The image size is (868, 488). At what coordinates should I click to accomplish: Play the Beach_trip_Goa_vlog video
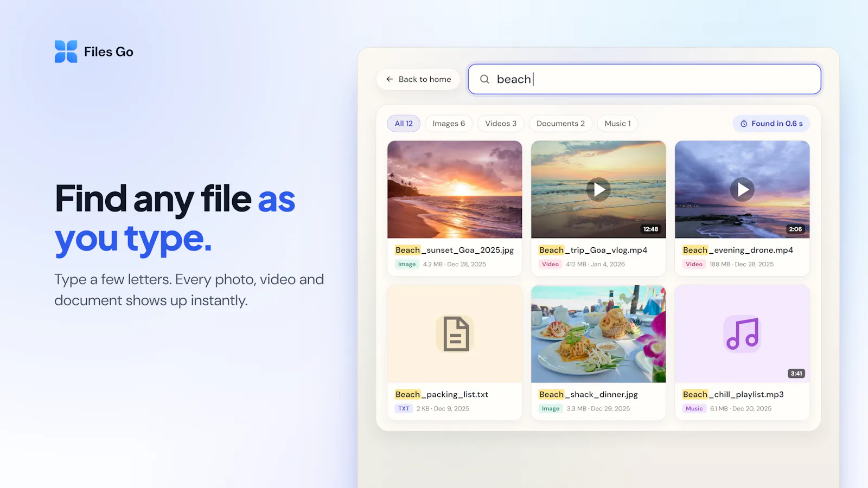tap(598, 189)
